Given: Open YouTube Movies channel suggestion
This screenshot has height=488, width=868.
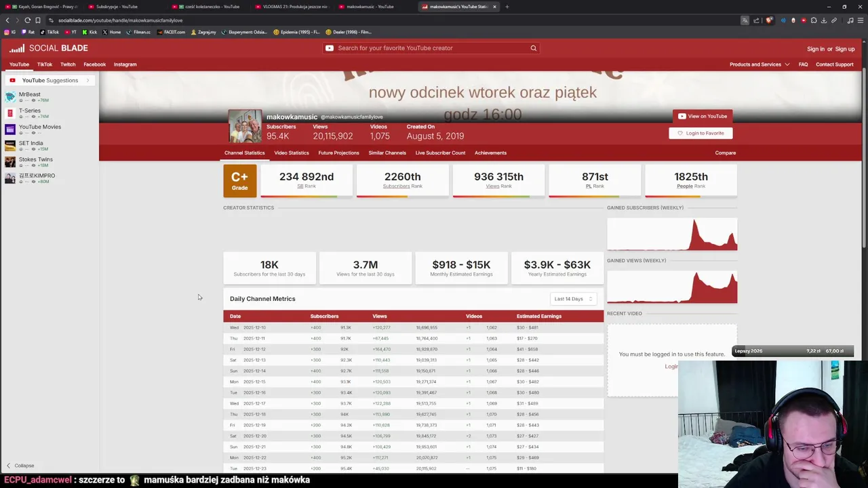Looking at the screenshot, I should (x=39, y=129).
